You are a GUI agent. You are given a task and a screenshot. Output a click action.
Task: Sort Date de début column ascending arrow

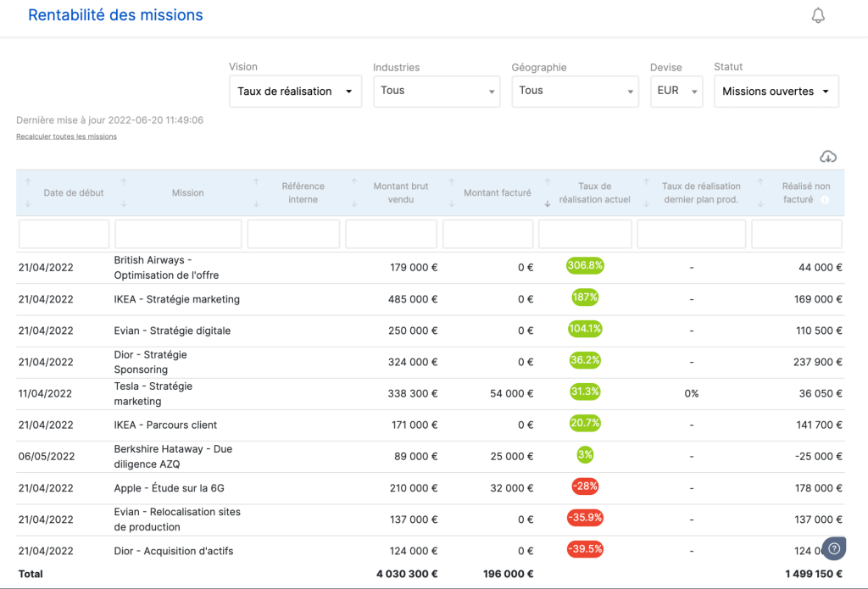click(28, 181)
